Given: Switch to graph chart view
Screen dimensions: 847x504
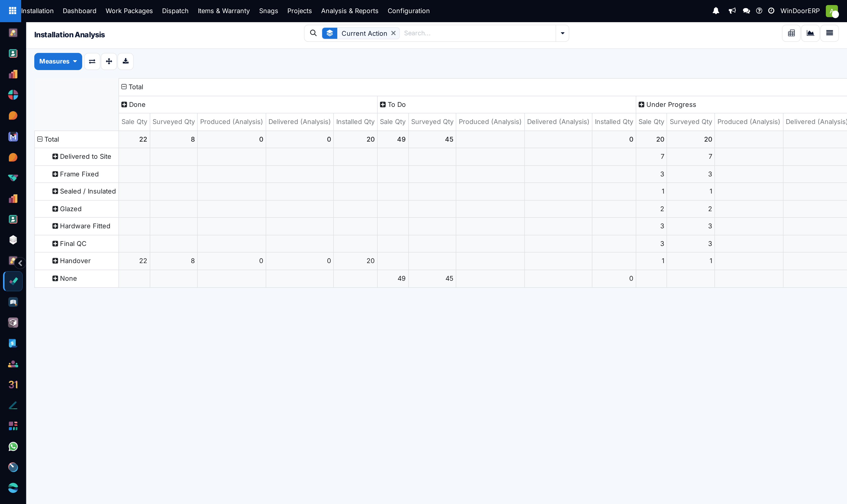Looking at the screenshot, I should pyautogui.click(x=810, y=33).
